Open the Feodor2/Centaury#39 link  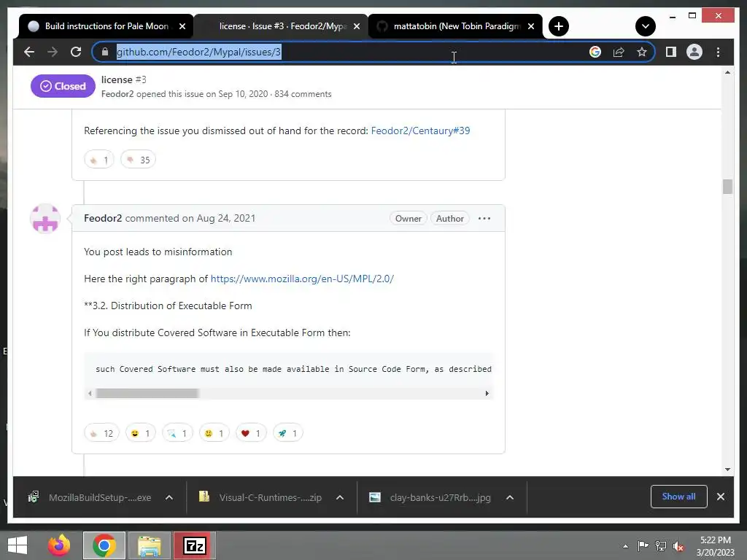coord(420,131)
